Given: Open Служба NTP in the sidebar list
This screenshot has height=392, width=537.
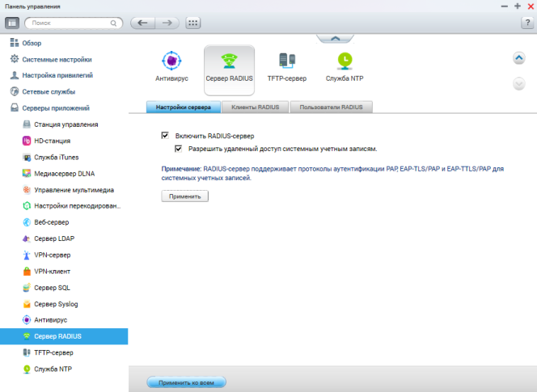Looking at the screenshot, I should click(47, 369).
